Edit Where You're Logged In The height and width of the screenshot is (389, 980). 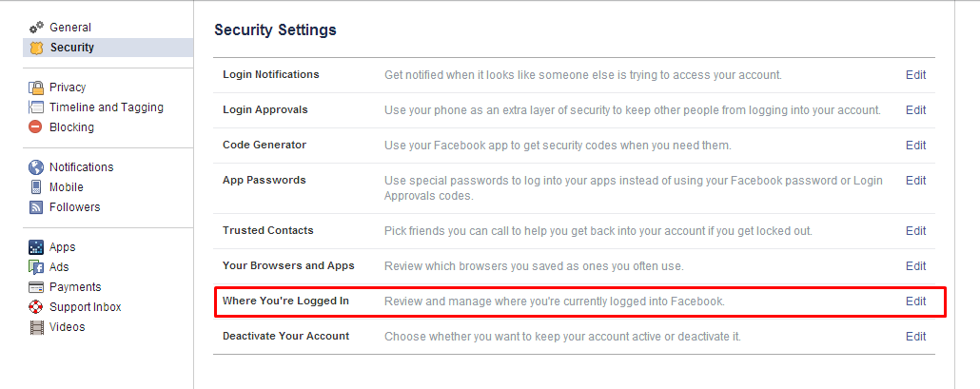[x=915, y=301]
